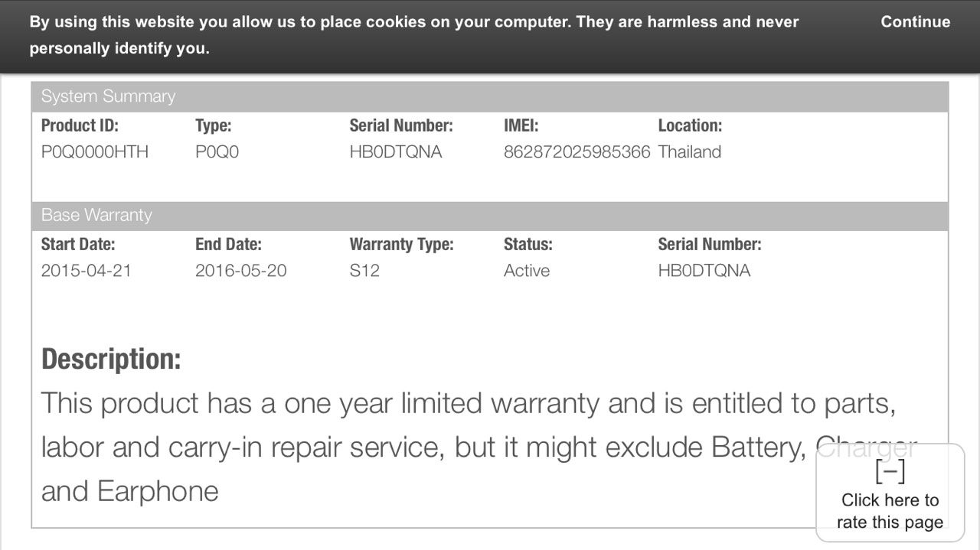Click the End Date value 2016-05-20
Screen dimensions: 980x550
(x=240, y=271)
